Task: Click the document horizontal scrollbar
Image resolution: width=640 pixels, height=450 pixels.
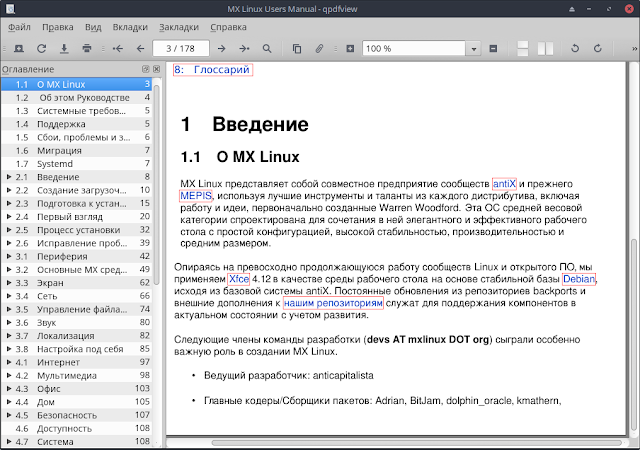Action: point(416,443)
